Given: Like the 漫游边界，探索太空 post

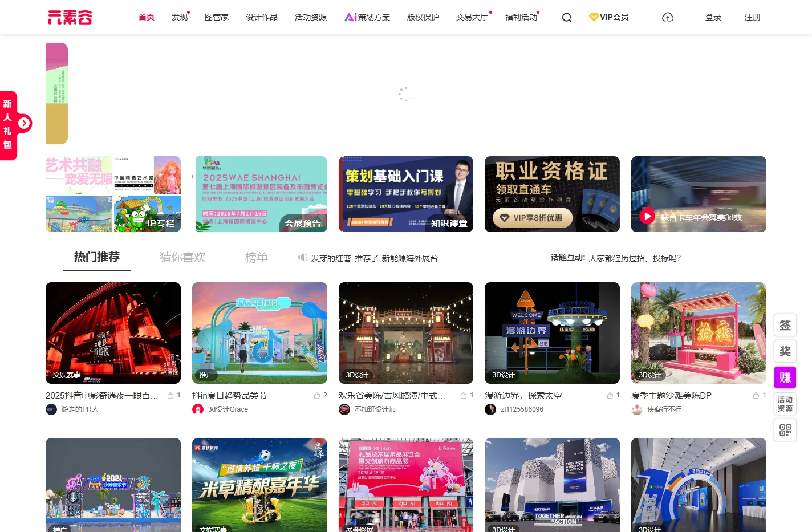Looking at the screenshot, I should click(x=610, y=395).
